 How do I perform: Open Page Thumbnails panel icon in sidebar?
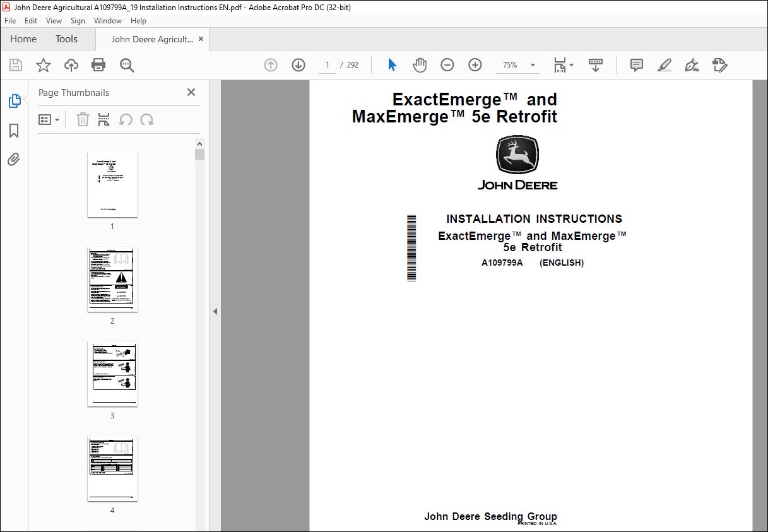(x=14, y=101)
